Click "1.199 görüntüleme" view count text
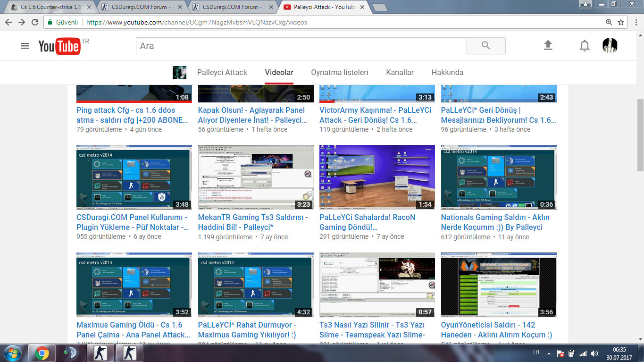This screenshot has width=644, height=362. [225, 237]
